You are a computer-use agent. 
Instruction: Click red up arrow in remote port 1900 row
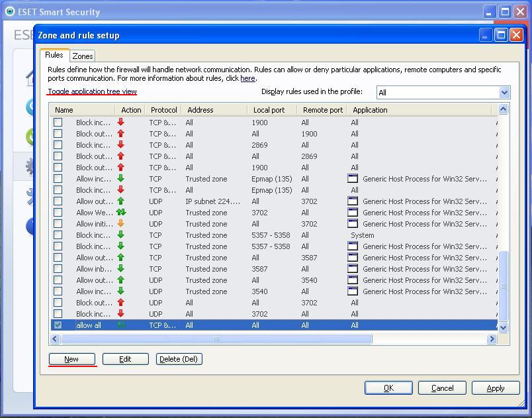point(120,133)
